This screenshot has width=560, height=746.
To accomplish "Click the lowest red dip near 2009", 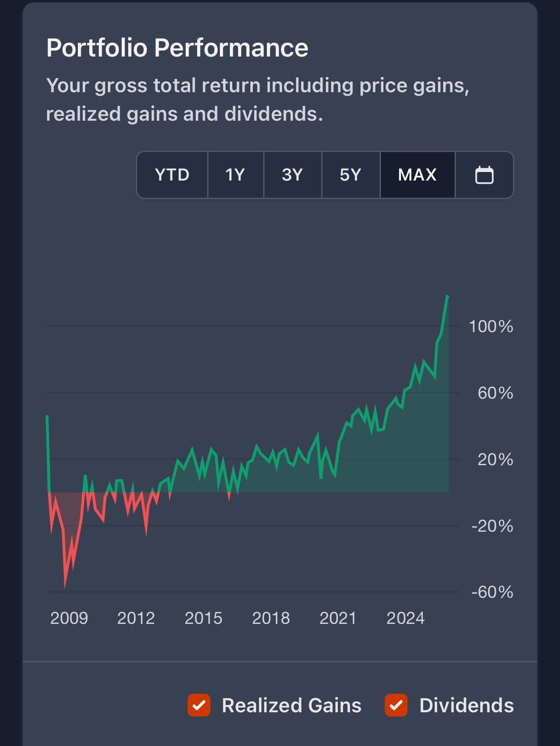I will pyautogui.click(x=65, y=585).
